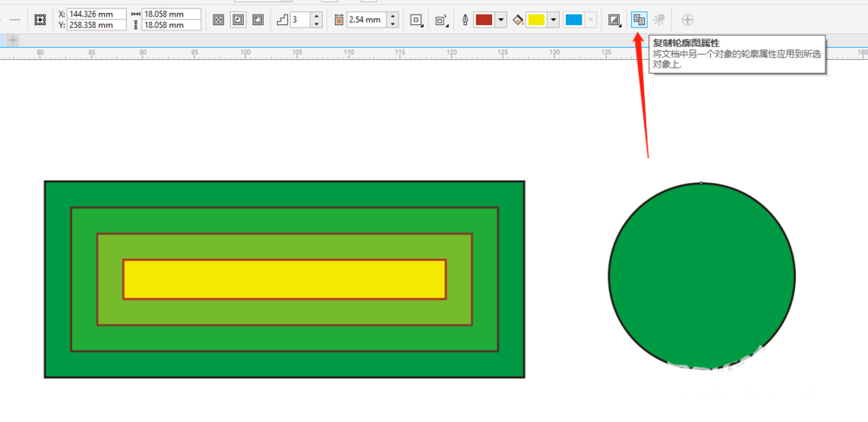Open the contour color direction options

click(x=442, y=19)
